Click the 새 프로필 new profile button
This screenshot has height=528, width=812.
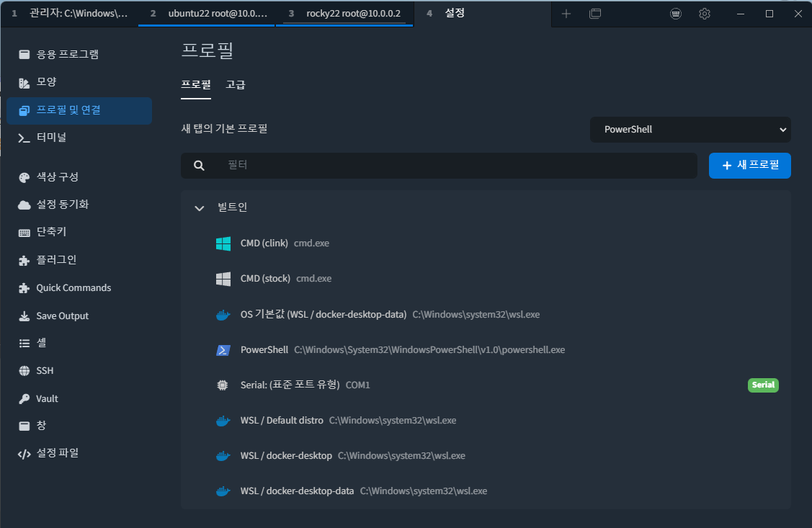click(749, 166)
